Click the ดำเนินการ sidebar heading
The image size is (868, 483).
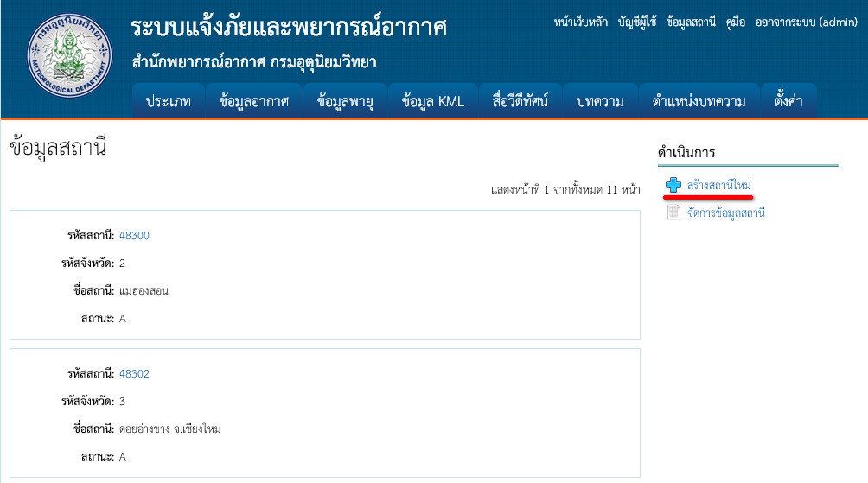(x=686, y=152)
